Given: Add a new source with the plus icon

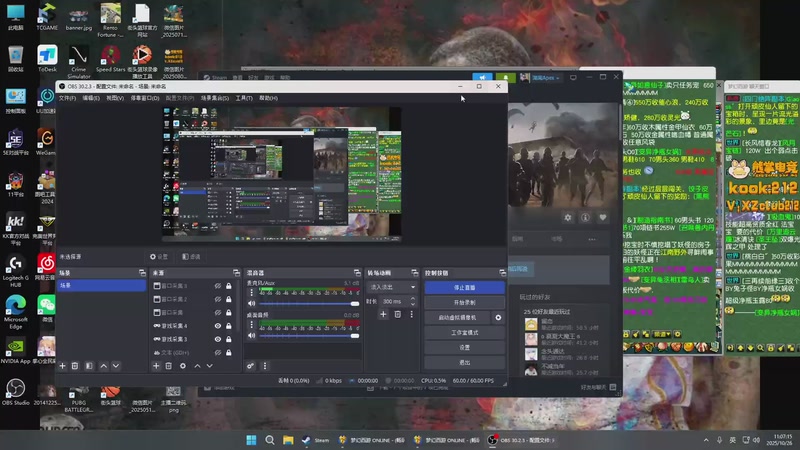Looking at the screenshot, I should click(156, 366).
